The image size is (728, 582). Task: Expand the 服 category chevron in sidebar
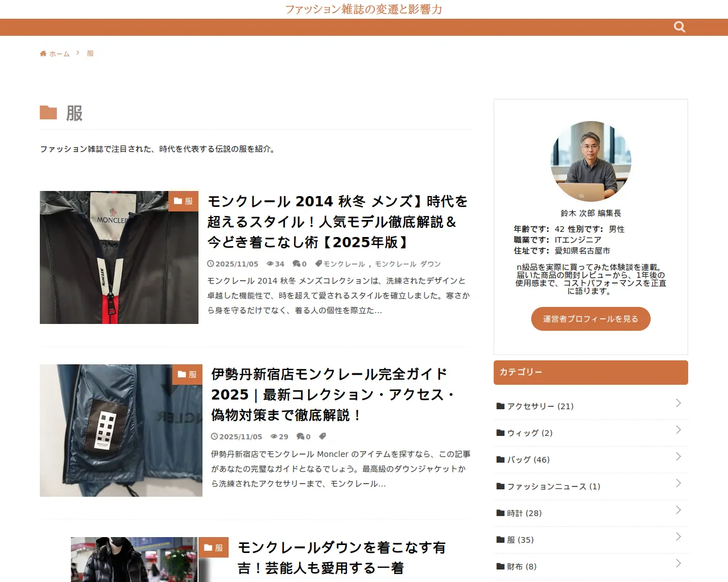point(678,537)
